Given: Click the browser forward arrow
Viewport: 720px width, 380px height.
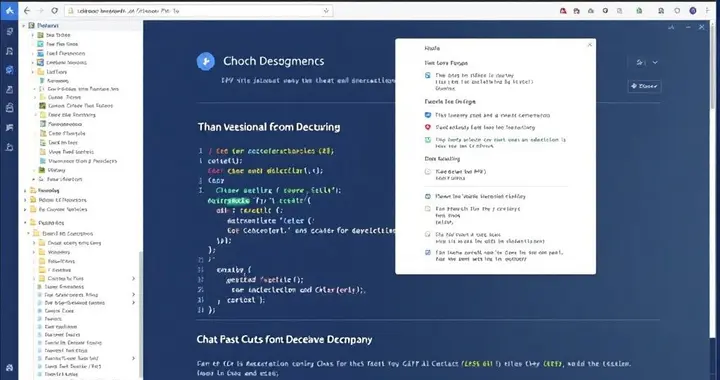Looking at the screenshot, I should tap(40, 11).
